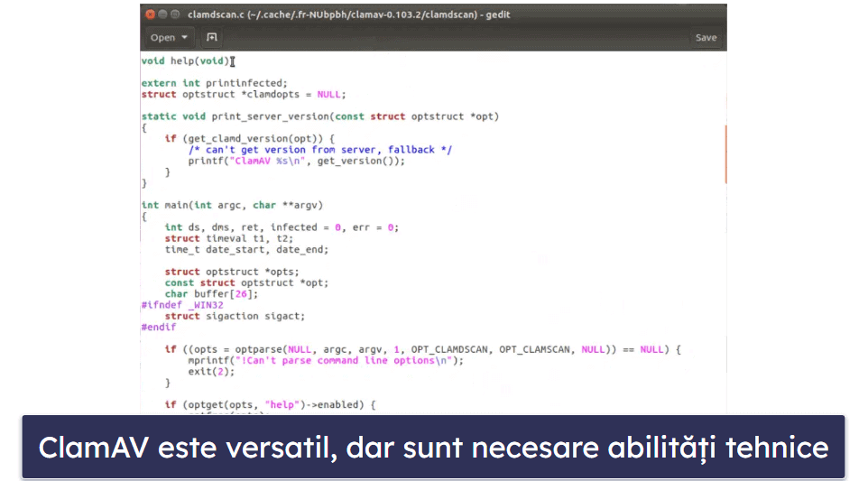
Task: Save the file with Save button
Action: point(706,38)
